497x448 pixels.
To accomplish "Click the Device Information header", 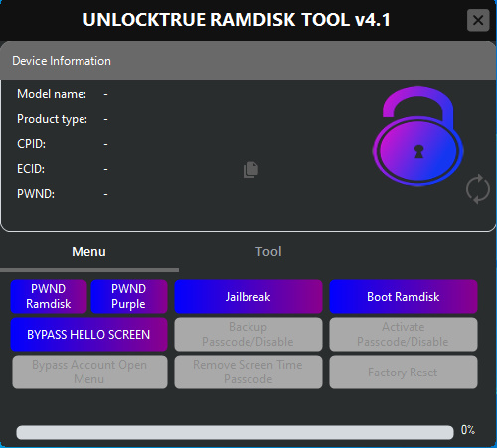I will pos(248,61).
